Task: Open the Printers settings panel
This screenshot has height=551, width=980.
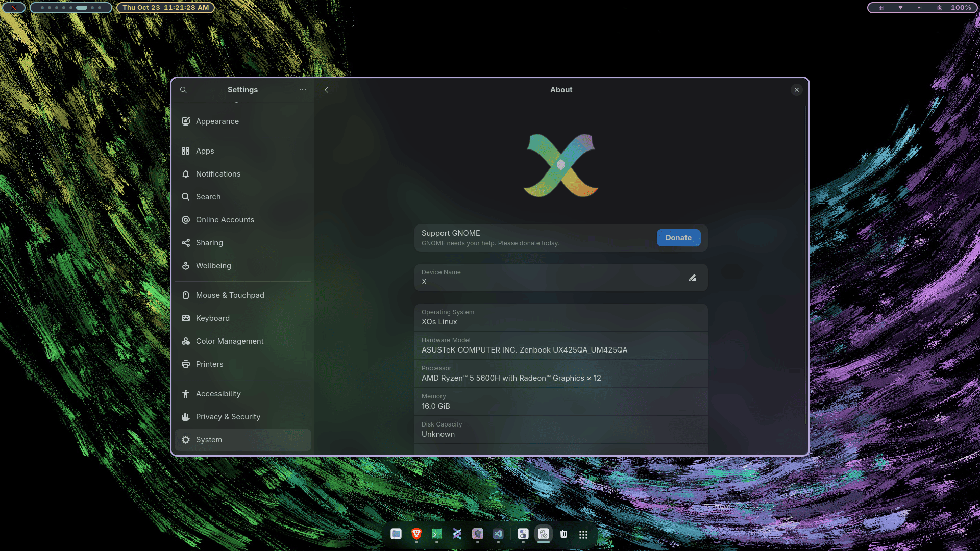Action: pos(209,364)
